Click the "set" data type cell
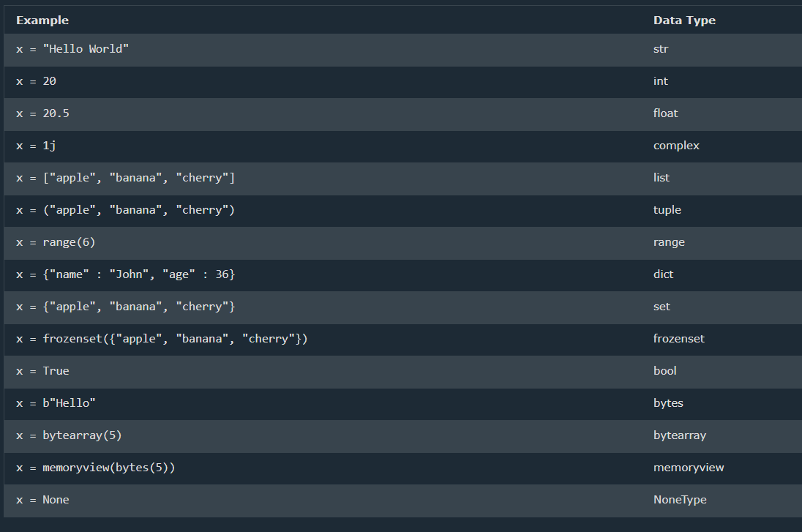Viewport: 802px width, 532px height. click(x=662, y=307)
